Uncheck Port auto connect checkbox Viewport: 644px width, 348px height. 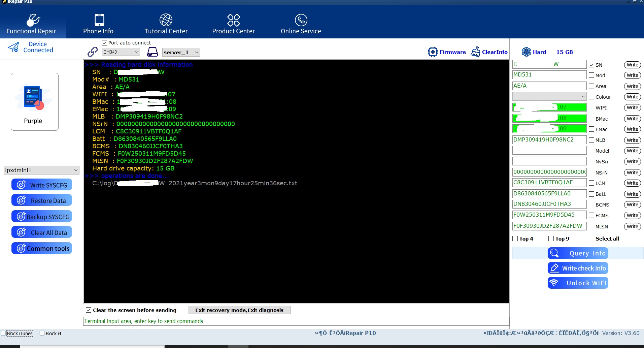click(x=104, y=43)
